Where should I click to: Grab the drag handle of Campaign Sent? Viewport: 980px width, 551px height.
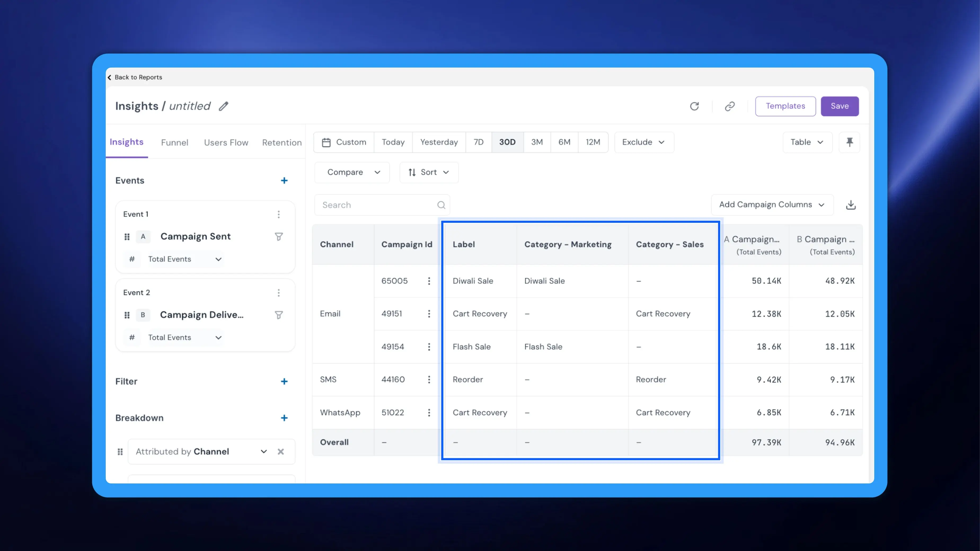pyautogui.click(x=127, y=237)
